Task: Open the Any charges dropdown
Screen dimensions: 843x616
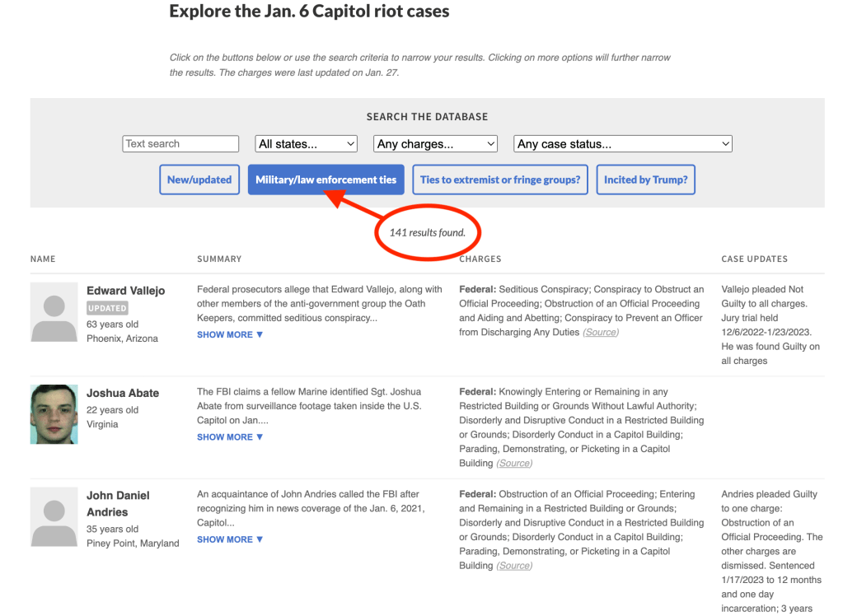Action: [x=435, y=143]
